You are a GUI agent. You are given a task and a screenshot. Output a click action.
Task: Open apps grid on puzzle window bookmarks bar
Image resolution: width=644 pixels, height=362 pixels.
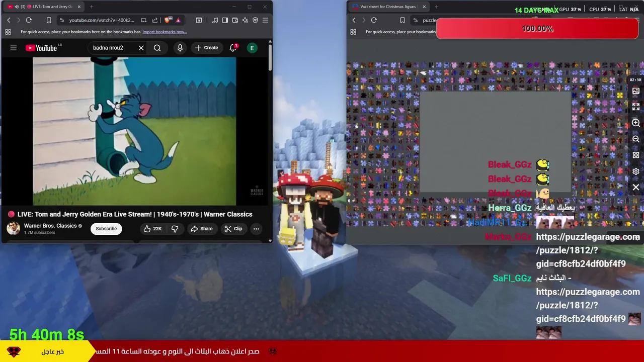click(x=353, y=32)
